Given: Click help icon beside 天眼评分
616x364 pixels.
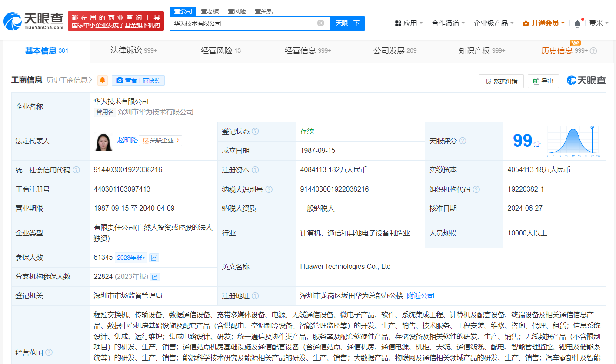Looking at the screenshot, I should (463, 141).
